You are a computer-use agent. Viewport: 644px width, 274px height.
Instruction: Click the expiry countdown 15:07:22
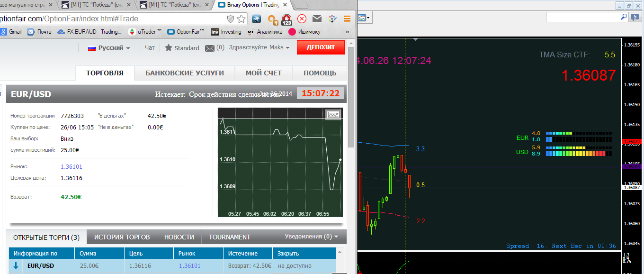pyautogui.click(x=321, y=93)
